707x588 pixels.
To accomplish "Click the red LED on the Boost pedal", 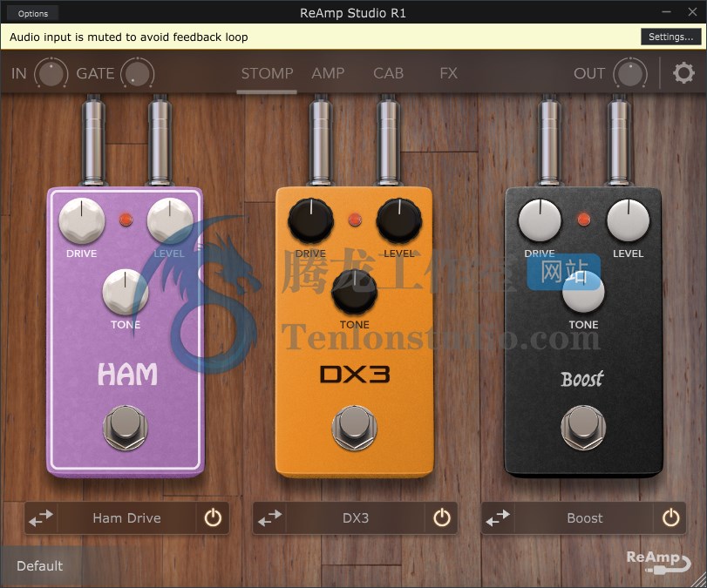I will coord(584,220).
